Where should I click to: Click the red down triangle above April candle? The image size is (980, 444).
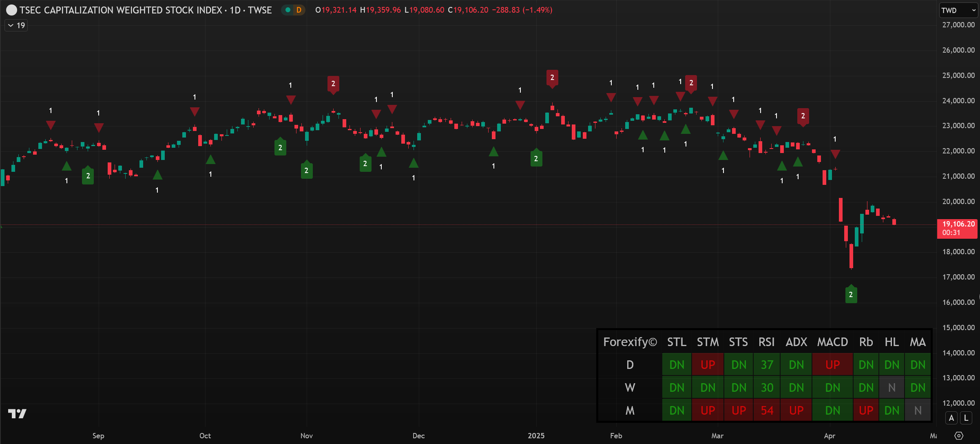point(835,154)
